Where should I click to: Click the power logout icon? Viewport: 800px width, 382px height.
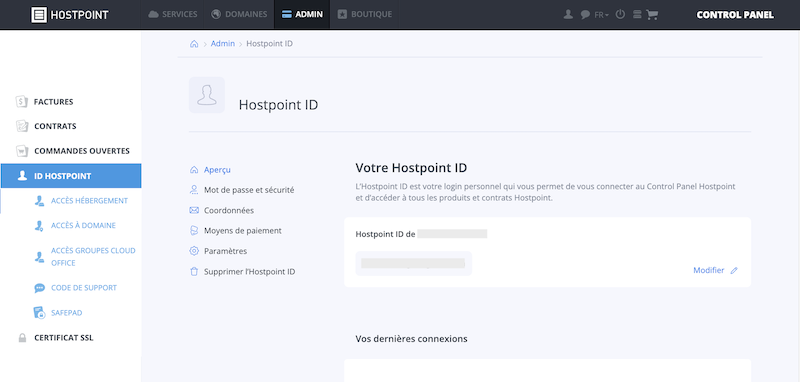click(x=620, y=15)
